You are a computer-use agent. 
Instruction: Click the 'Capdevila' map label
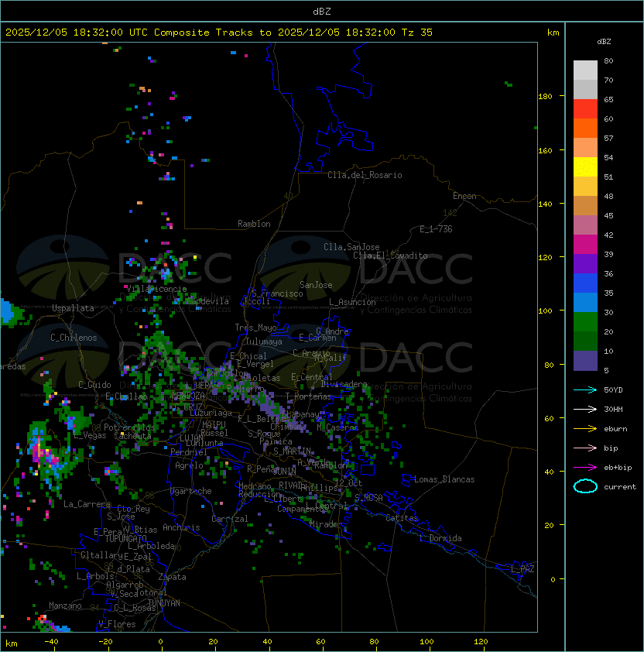[x=207, y=301]
